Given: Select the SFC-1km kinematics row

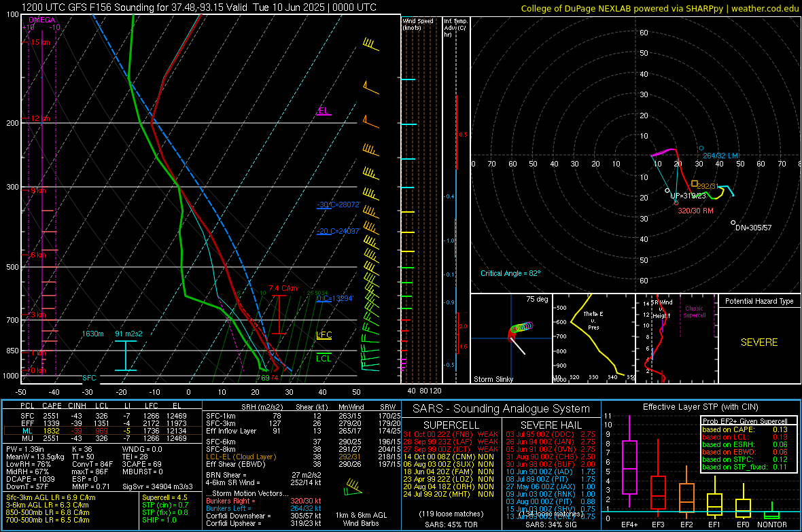Looking at the screenshot, I should click(x=303, y=416).
